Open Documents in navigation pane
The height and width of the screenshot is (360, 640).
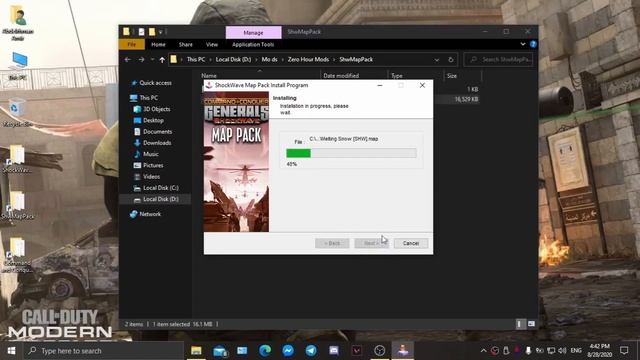click(x=157, y=132)
